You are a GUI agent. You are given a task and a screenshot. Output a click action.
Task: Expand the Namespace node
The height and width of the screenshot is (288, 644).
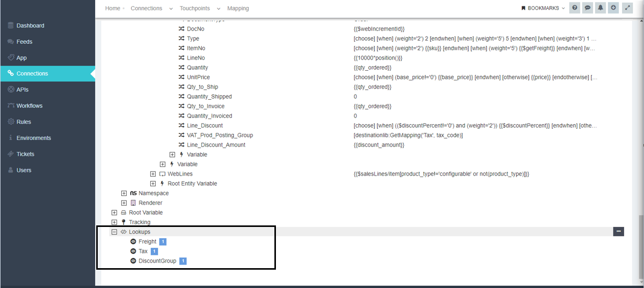(124, 193)
